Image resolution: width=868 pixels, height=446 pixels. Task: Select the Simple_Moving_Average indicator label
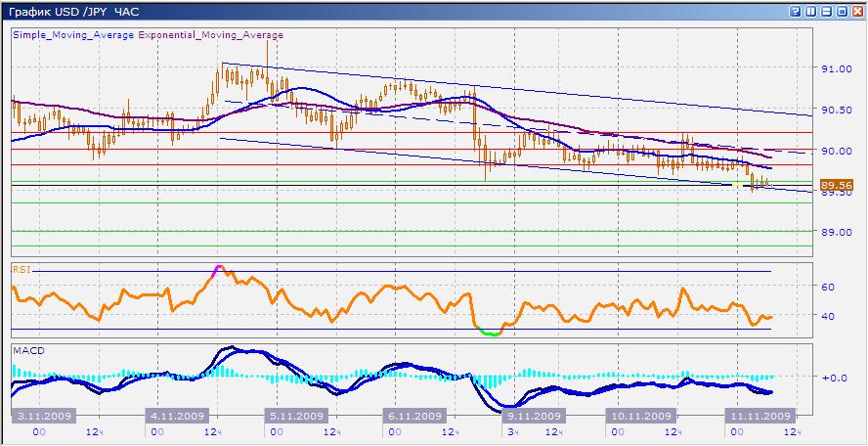pos(73,34)
